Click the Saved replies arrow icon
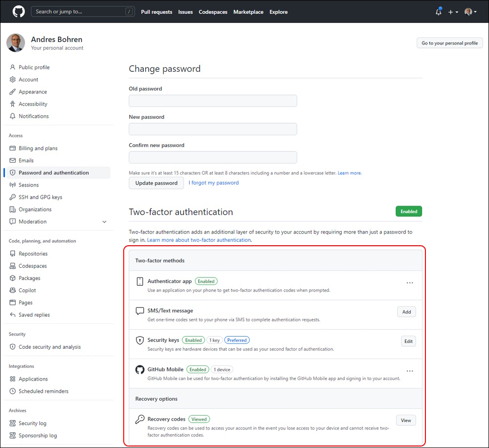The image size is (489, 448). click(x=13, y=314)
